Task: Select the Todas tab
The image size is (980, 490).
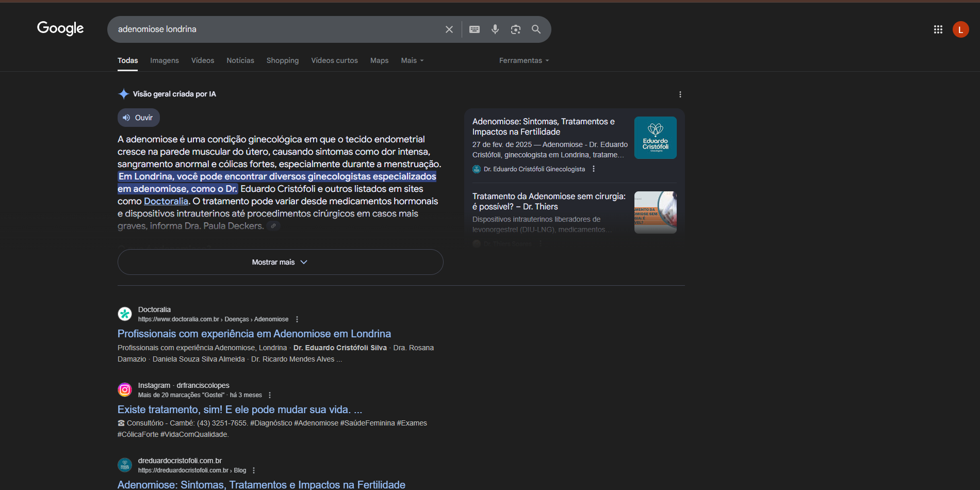Action: (x=127, y=60)
